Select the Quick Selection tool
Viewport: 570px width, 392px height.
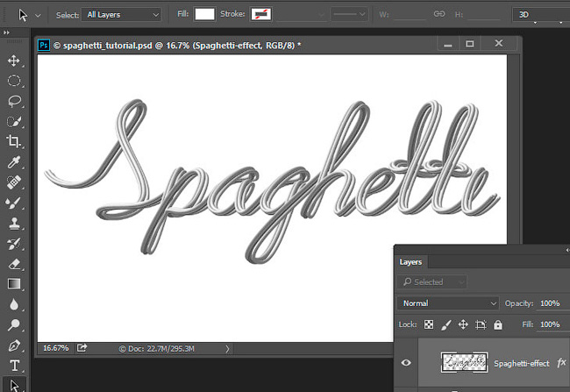14,121
